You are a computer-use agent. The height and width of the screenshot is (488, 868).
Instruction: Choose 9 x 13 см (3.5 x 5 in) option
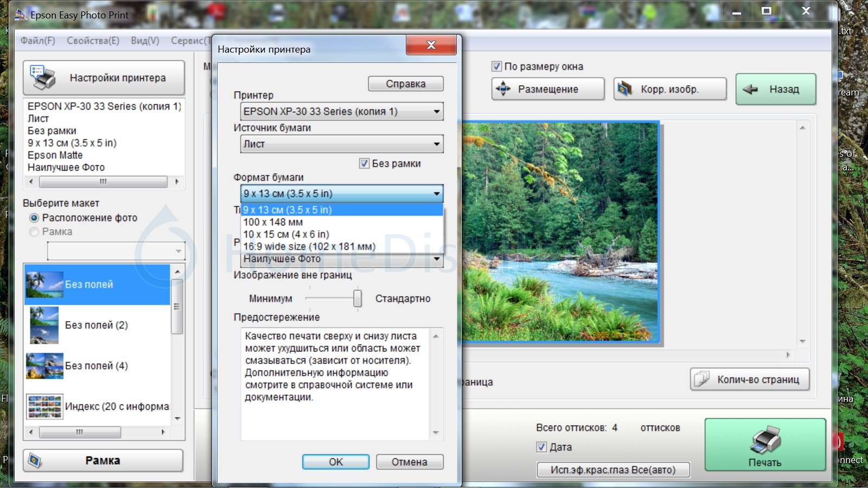coord(342,210)
